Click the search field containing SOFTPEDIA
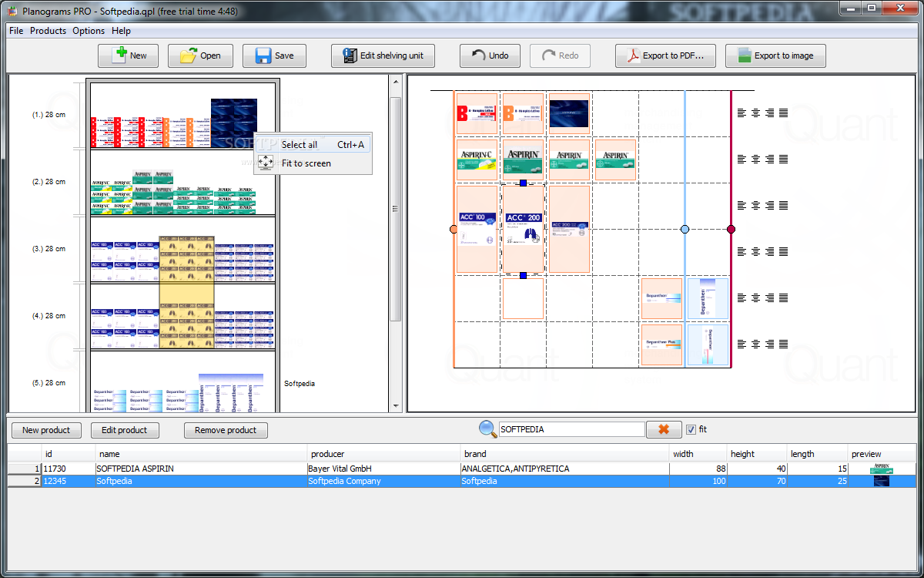 point(571,429)
